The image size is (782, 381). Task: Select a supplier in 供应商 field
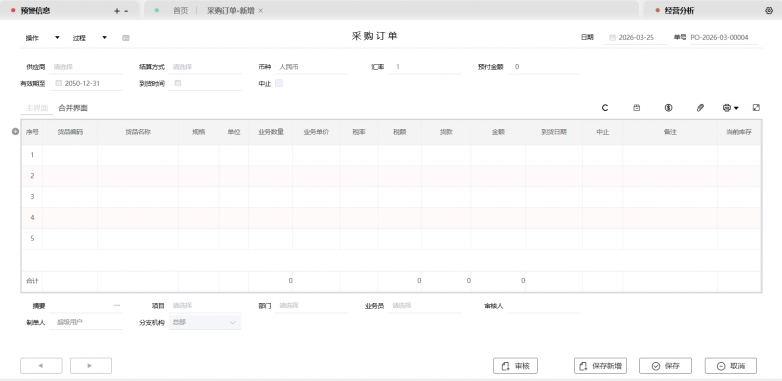(86, 67)
